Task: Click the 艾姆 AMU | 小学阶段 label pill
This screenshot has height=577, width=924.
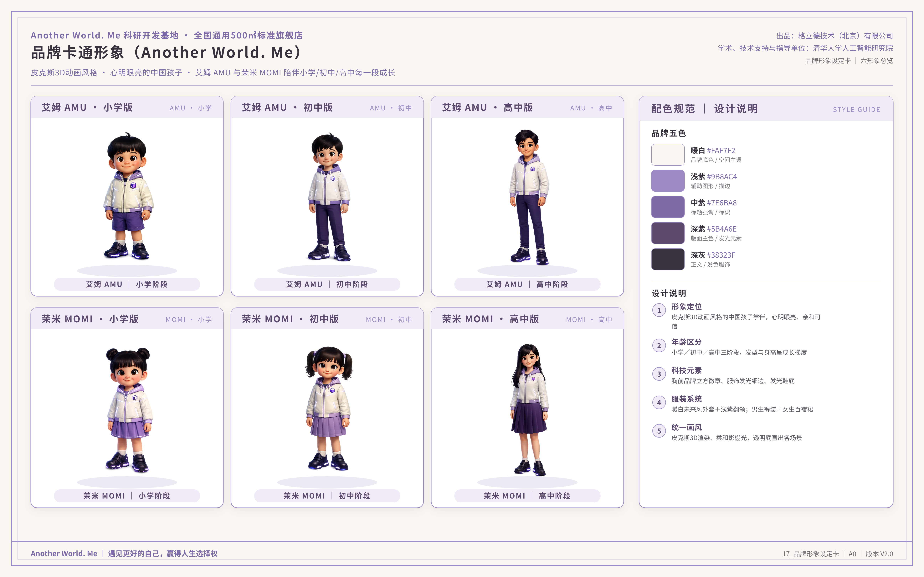Action: click(x=127, y=284)
